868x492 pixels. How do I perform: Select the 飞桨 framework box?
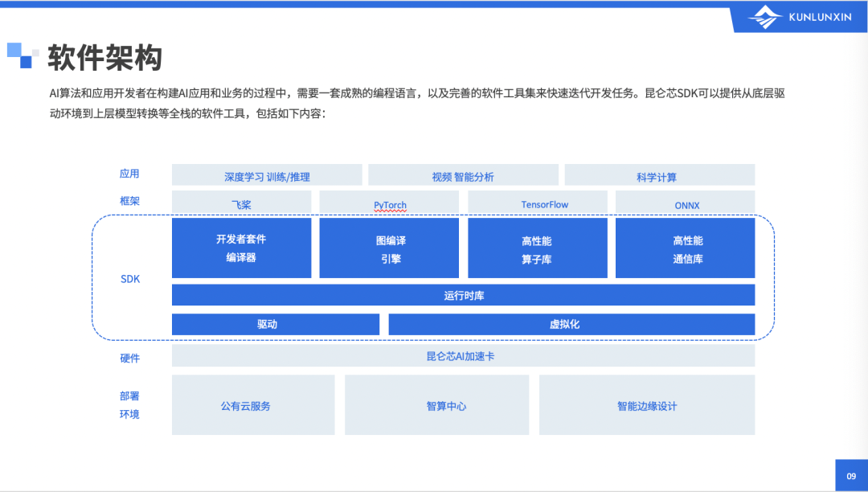tap(241, 202)
